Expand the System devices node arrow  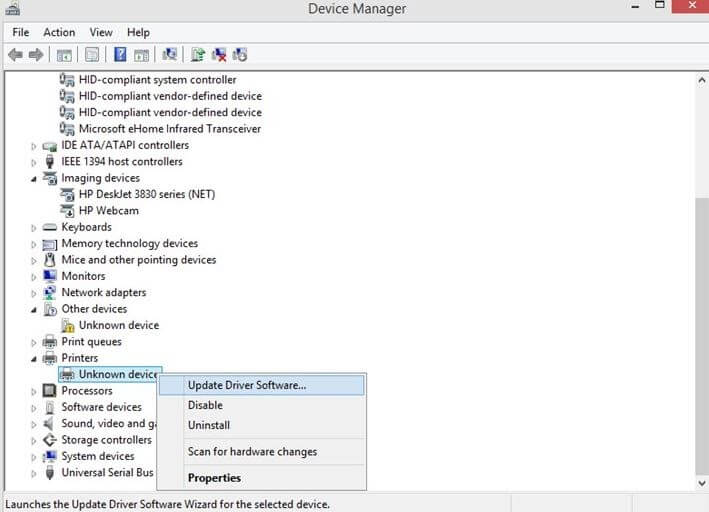34,457
